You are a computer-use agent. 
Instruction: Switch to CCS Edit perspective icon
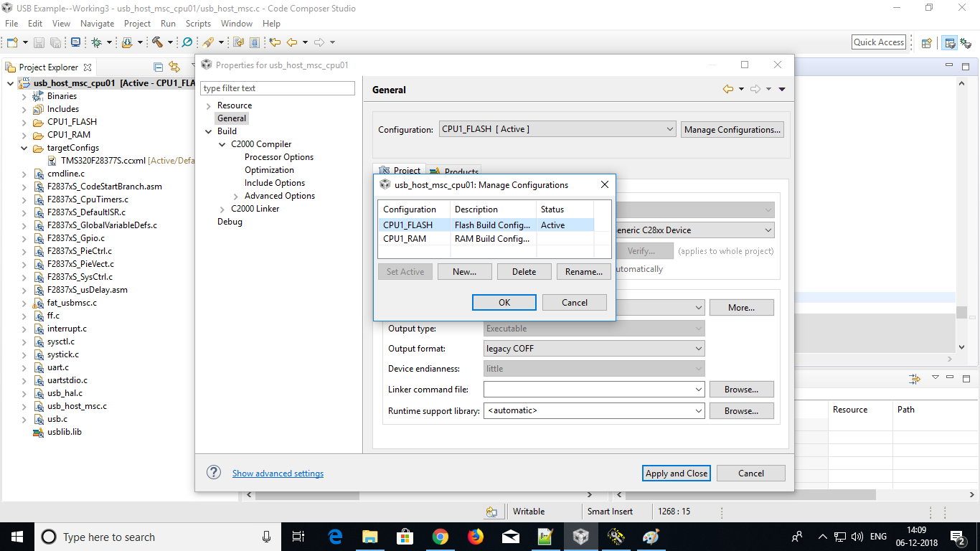coord(950,42)
